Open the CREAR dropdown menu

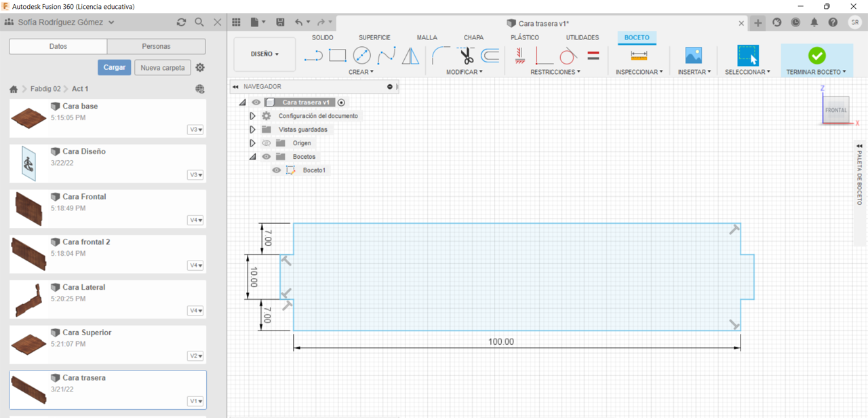click(x=361, y=72)
